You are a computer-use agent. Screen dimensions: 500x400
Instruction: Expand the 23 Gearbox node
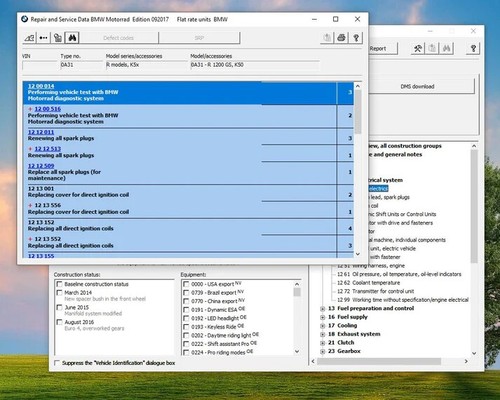[323, 351]
